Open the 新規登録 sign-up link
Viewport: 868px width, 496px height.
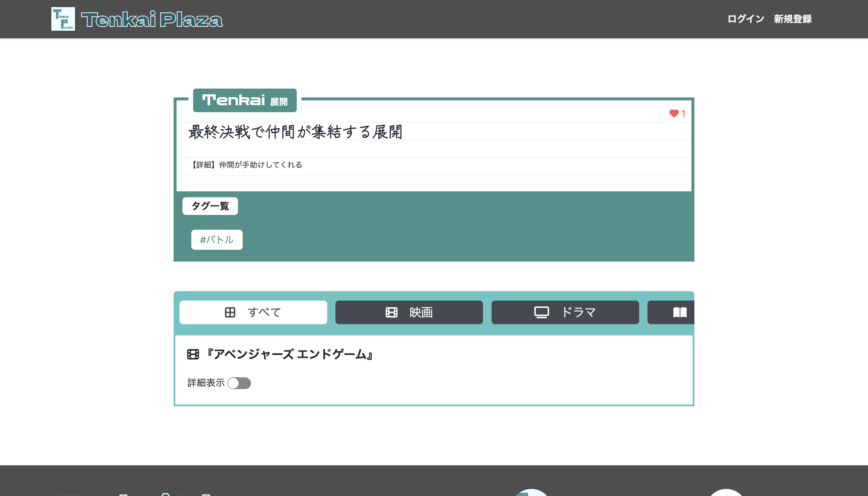793,19
